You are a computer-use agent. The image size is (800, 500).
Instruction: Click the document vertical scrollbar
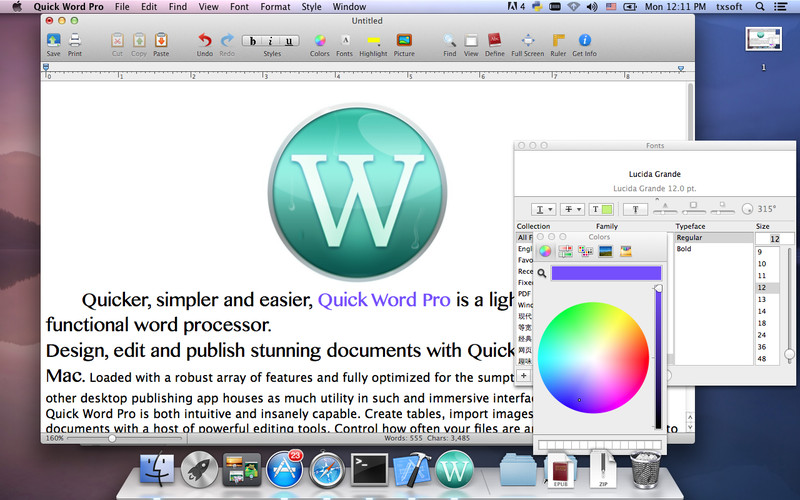tap(690, 246)
